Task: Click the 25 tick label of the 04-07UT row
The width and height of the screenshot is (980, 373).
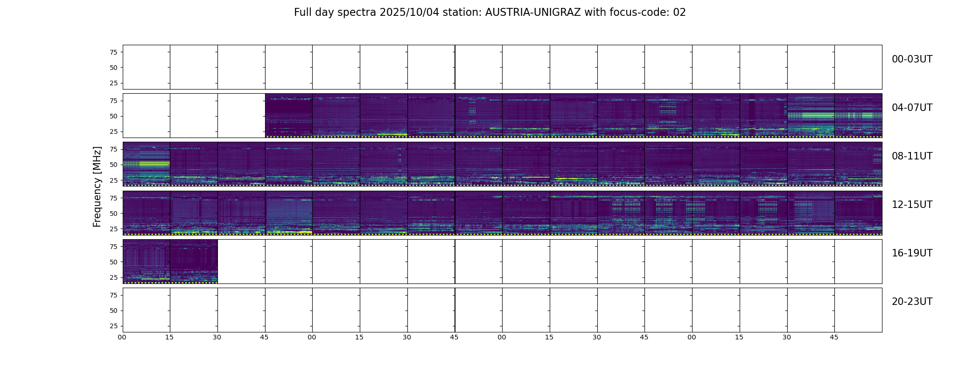Action: pyautogui.click(x=113, y=131)
